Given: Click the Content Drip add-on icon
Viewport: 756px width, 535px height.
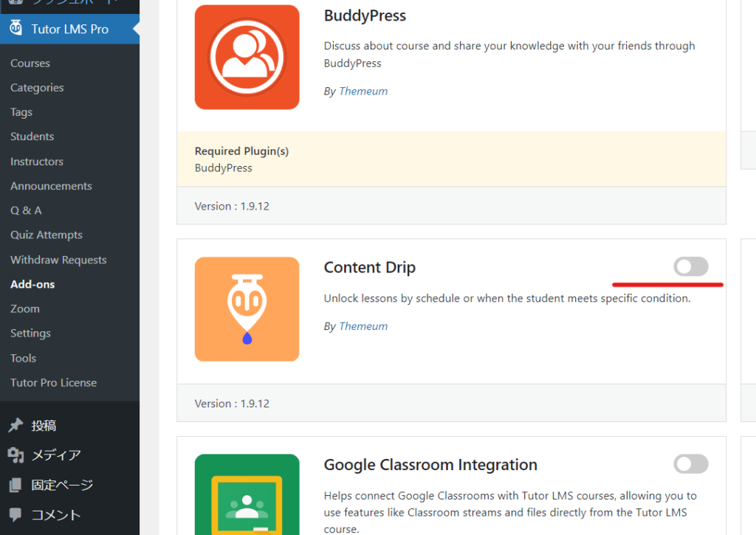Looking at the screenshot, I should click(x=247, y=309).
